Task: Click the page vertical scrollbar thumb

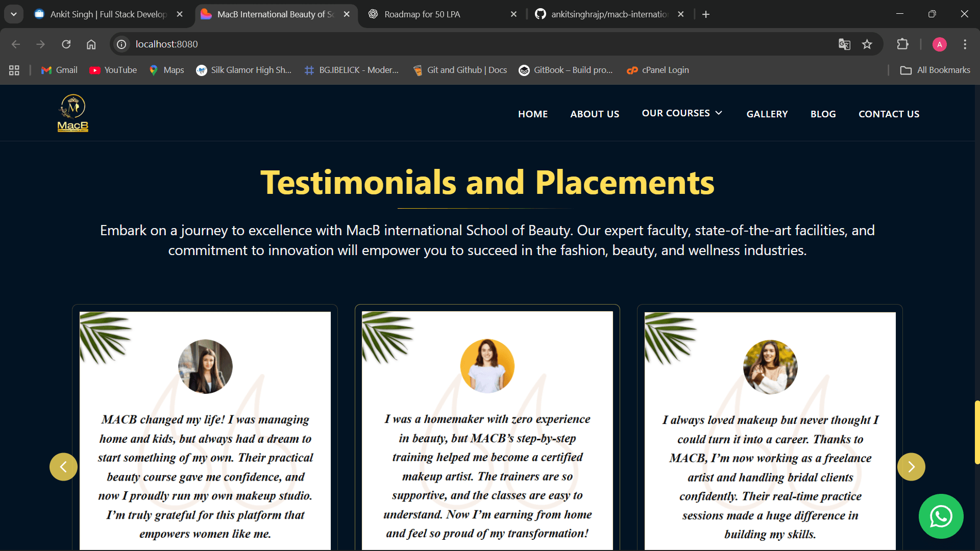Action: tap(977, 433)
